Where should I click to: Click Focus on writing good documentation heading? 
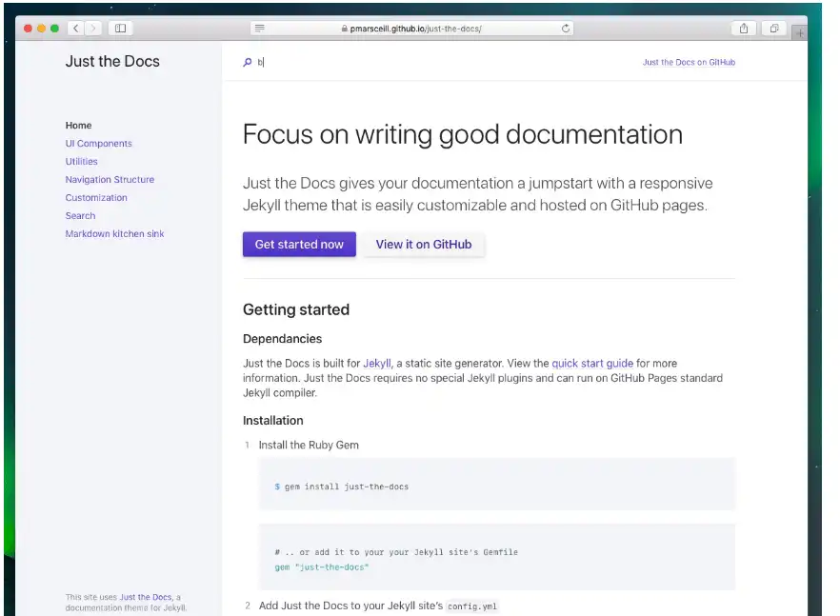[462, 134]
